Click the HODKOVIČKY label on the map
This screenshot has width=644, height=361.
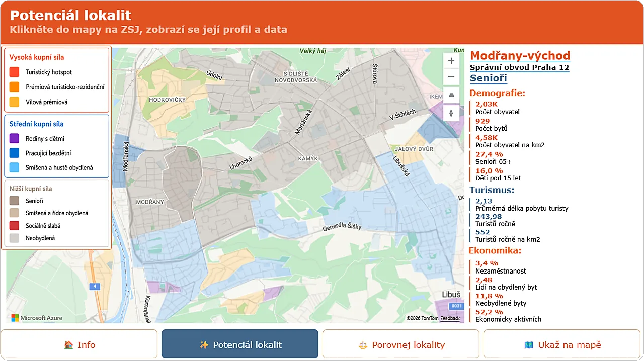click(x=168, y=100)
